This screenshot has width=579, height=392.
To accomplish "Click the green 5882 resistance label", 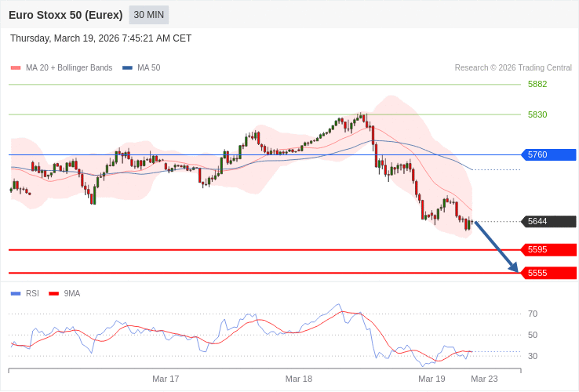I will point(537,84).
